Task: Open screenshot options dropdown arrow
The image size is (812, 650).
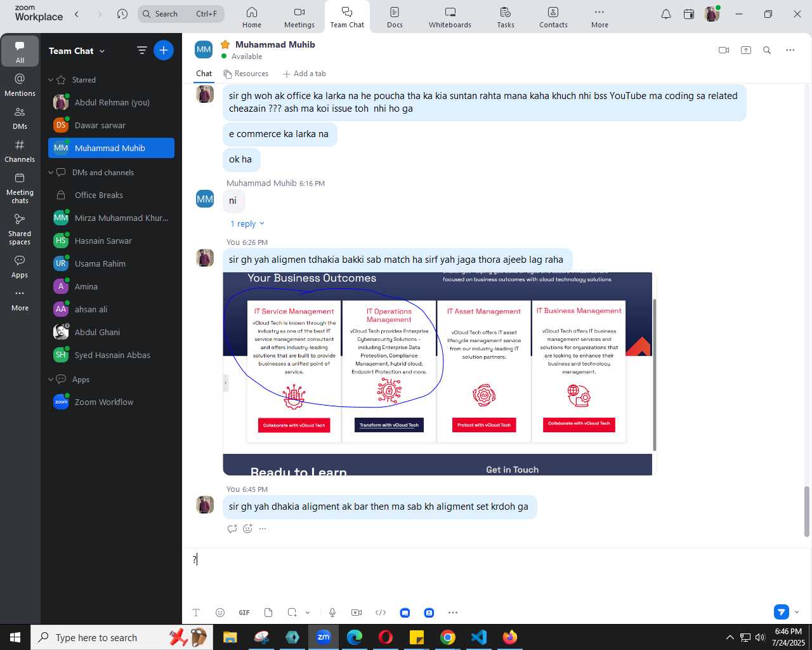Action: click(308, 613)
